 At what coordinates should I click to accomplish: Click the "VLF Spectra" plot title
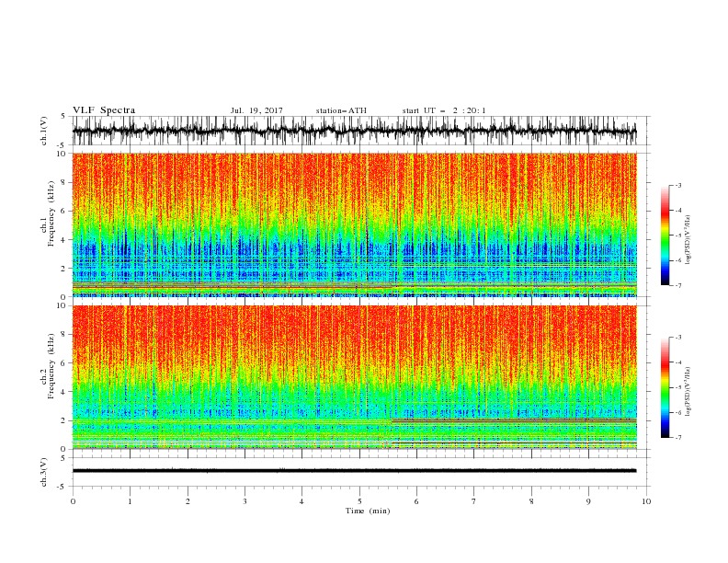click(104, 110)
